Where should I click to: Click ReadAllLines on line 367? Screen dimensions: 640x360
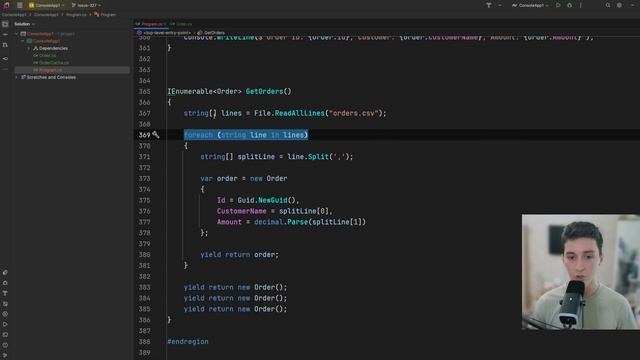coord(299,113)
